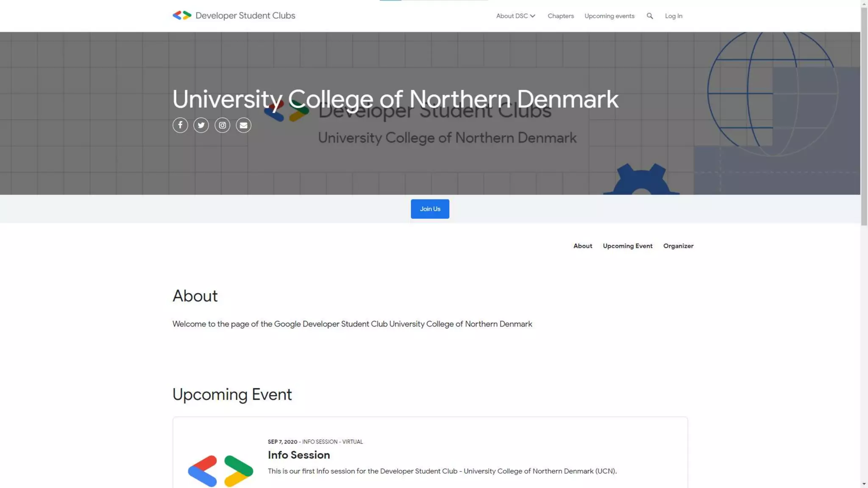The height and width of the screenshot is (488, 868).
Task: Click the scroll down arrow on scrollbar
Action: tap(864, 484)
